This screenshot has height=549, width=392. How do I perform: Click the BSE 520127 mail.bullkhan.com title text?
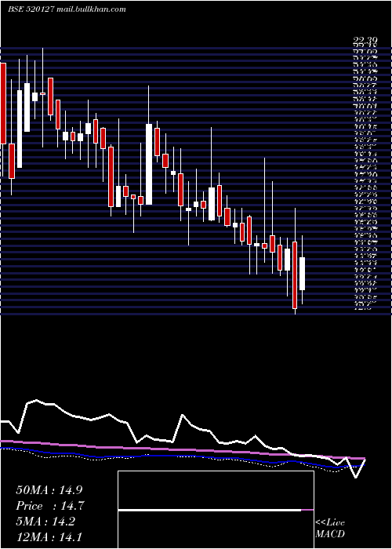click(67, 9)
